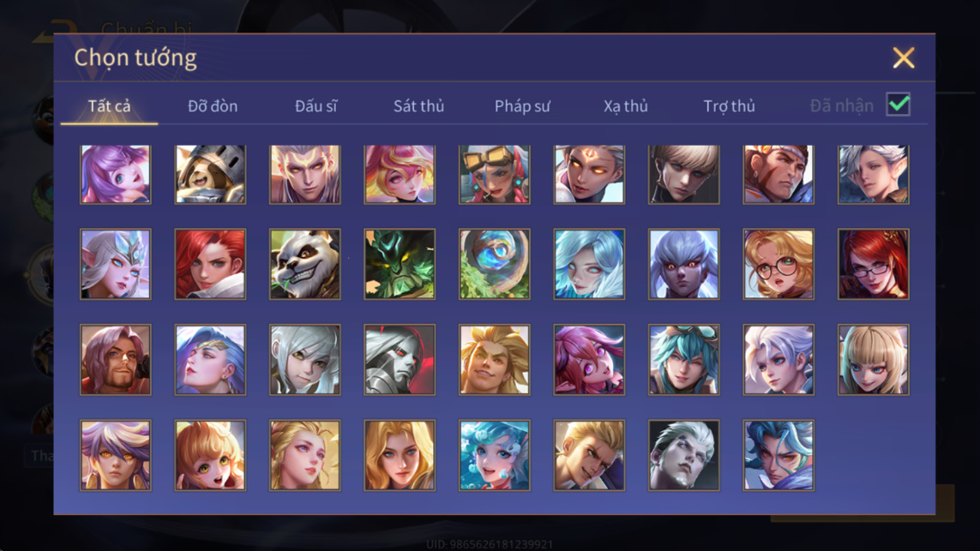Screen dimensions: 980x551
Task: Pick the green leafy monster hero
Action: pos(400,264)
